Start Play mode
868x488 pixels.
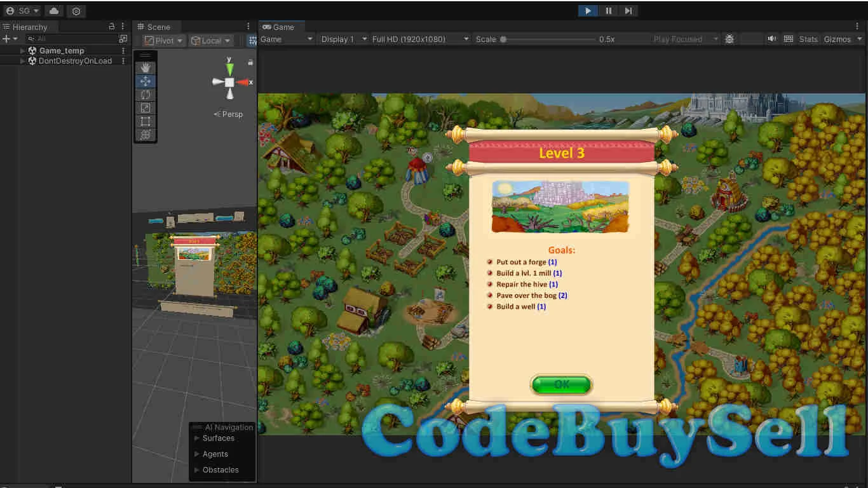coord(588,11)
